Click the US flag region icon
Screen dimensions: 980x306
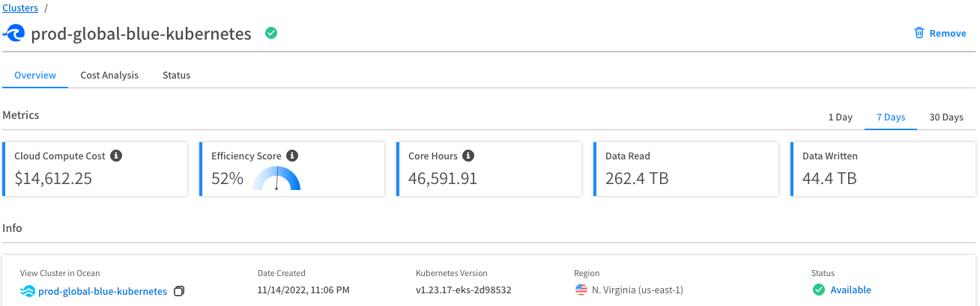coord(581,290)
